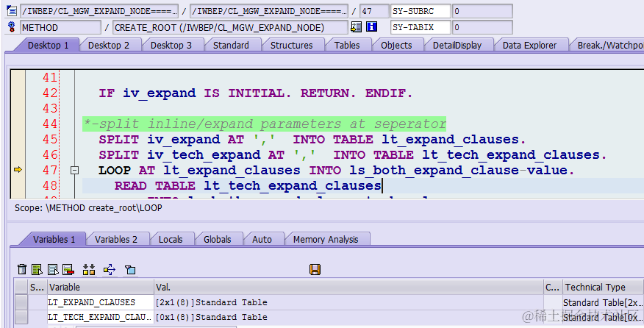Image resolution: width=644 pixels, height=328 pixels.
Task: Open the Break./Watchpoints tab
Action: [x=609, y=45]
